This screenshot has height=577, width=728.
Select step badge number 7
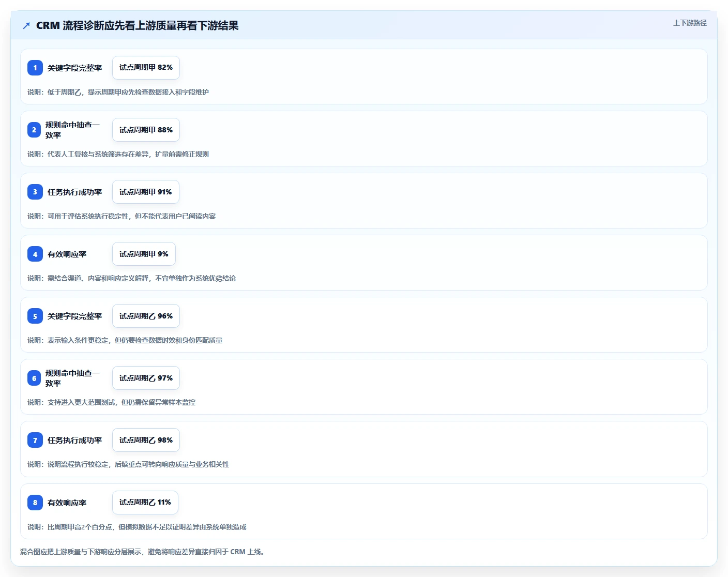click(35, 440)
